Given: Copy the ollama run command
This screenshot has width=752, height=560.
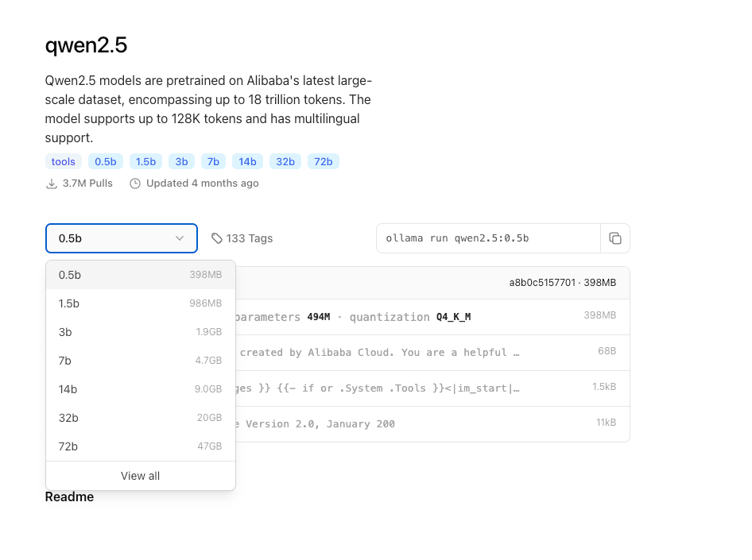Looking at the screenshot, I should tap(614, 238).
